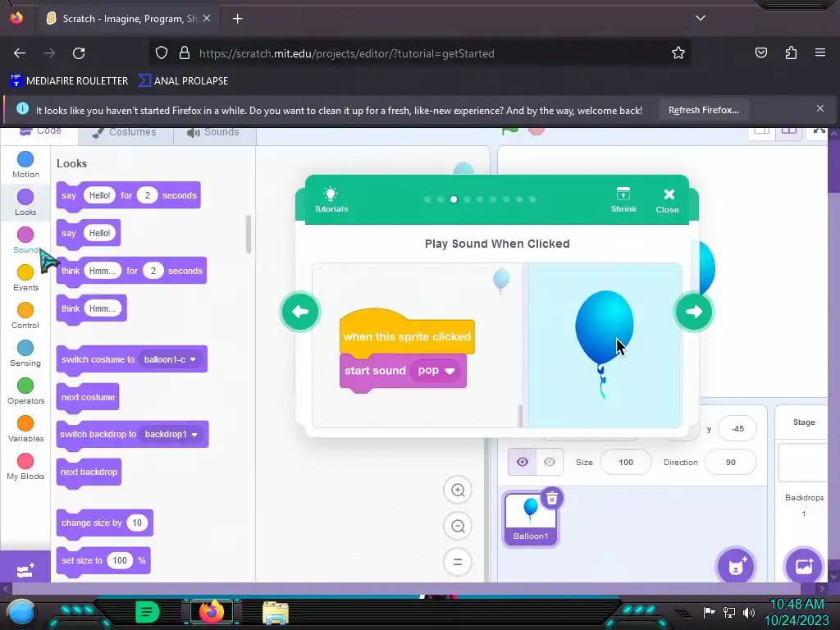
Task: Close the tutorial card
Action: [x=668, y=200]
